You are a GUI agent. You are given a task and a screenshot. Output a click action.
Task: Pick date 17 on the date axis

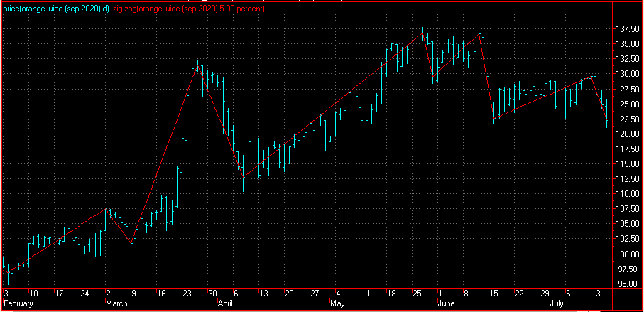tap(59, 294)
